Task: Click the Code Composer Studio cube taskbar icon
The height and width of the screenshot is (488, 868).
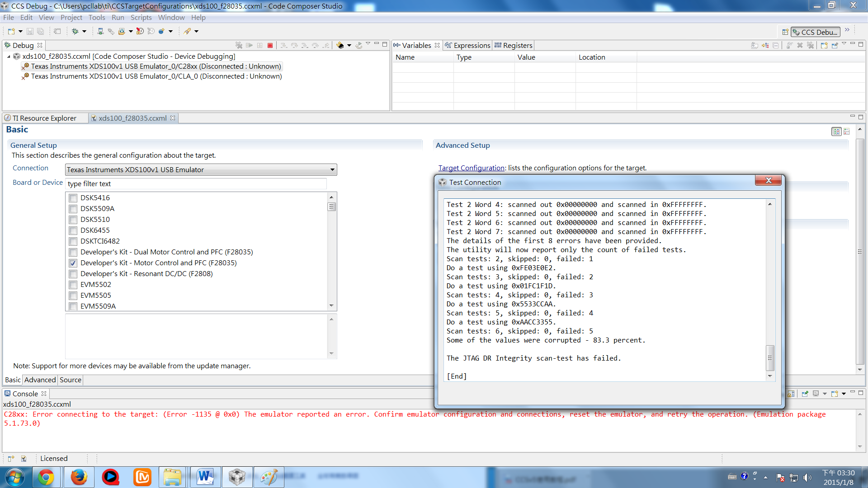Action: click(x=237, y=477)
